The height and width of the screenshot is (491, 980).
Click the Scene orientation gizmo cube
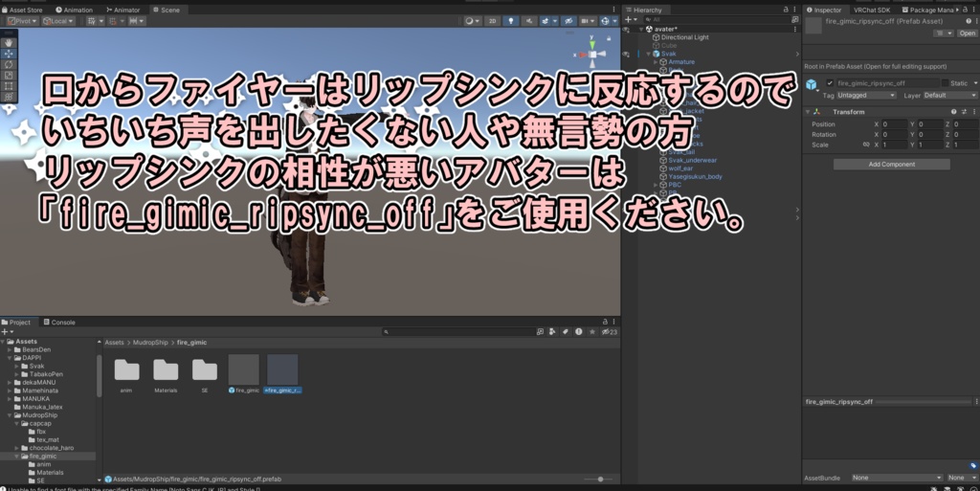pyautogui.click(x=591, y=55)
